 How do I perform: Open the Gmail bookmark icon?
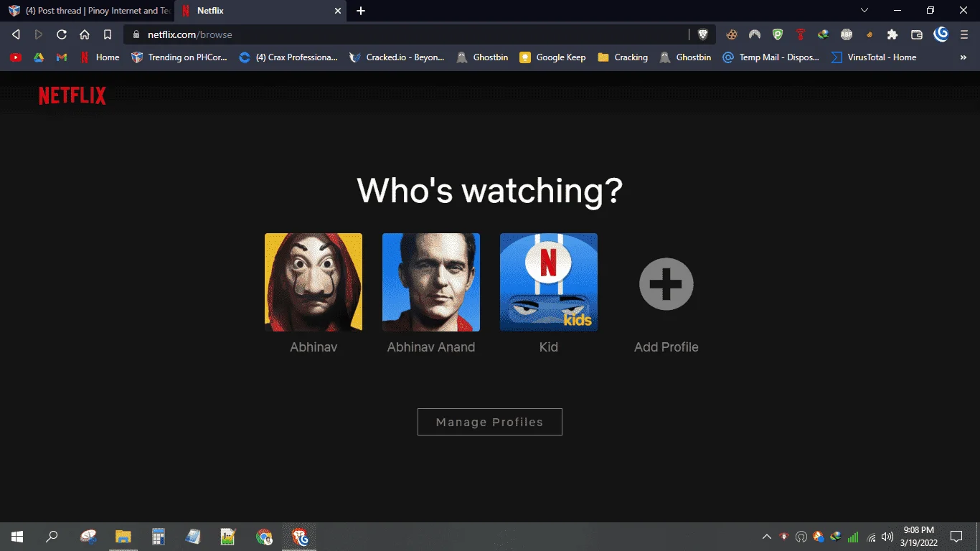62,57
